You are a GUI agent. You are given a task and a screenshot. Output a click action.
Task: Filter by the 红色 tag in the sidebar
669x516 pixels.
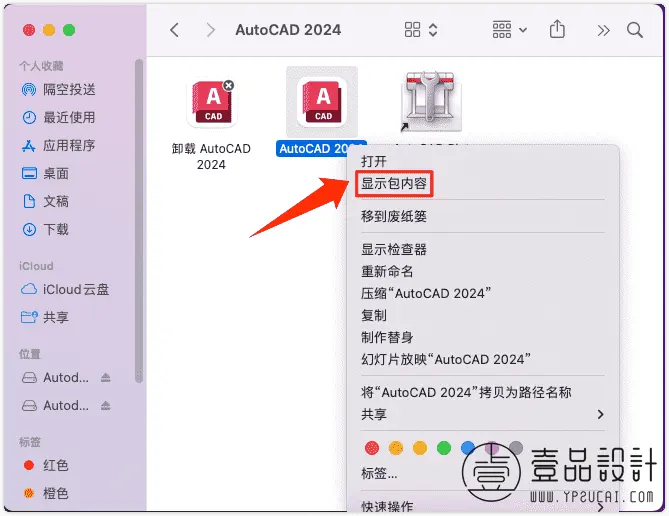click(x=46, y=465)
